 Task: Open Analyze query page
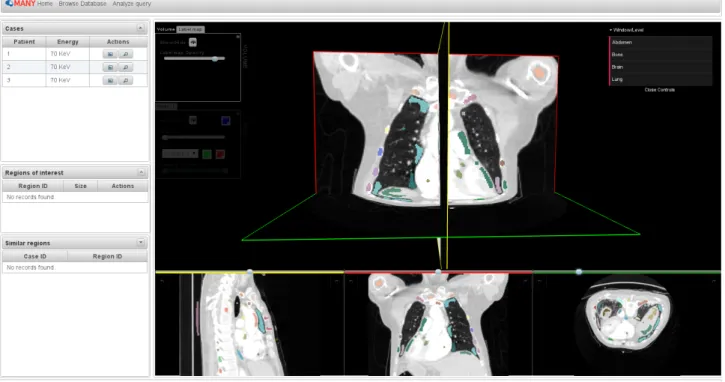point(132,4)
